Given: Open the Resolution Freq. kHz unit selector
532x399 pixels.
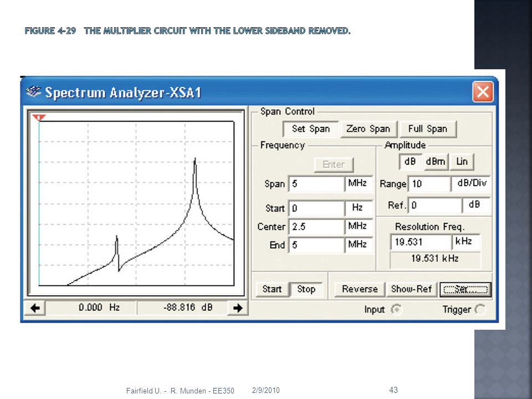Looking at the screenshot, I should pos(465,242).
